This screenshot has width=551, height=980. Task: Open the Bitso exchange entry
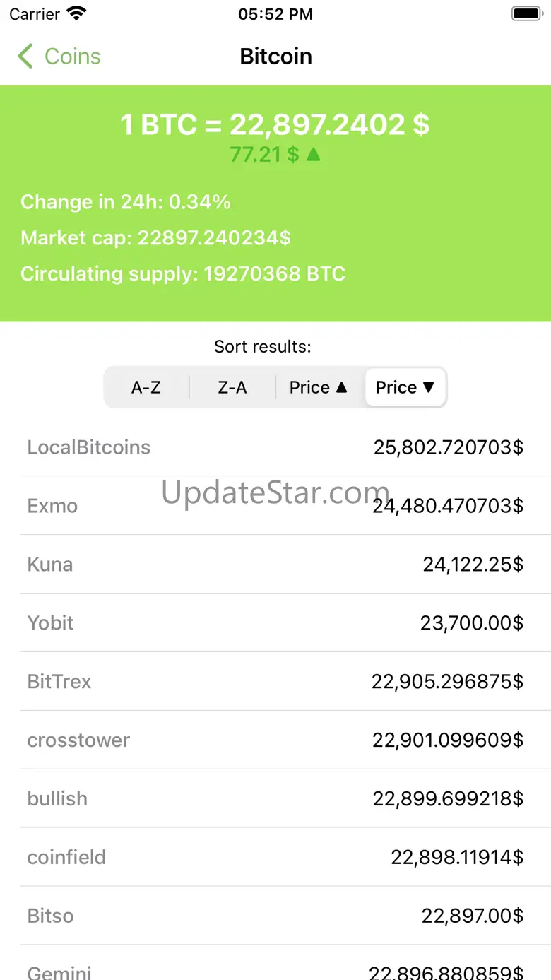[275, 916]
